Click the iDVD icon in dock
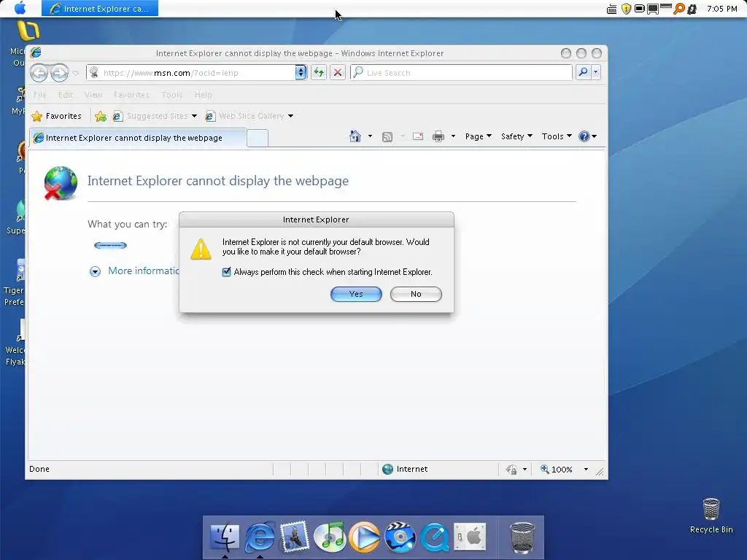Image resolution: width=747 pixels, height=560 pixels. 400,537
